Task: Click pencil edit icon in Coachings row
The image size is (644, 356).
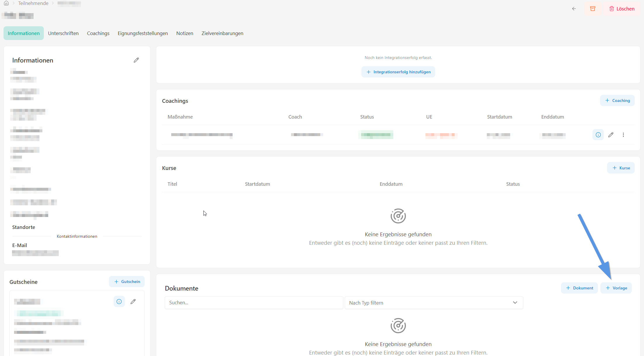Action: click(611, 135)
